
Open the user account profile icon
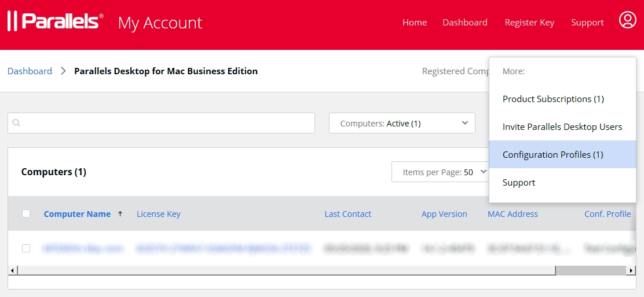(627, 20)
